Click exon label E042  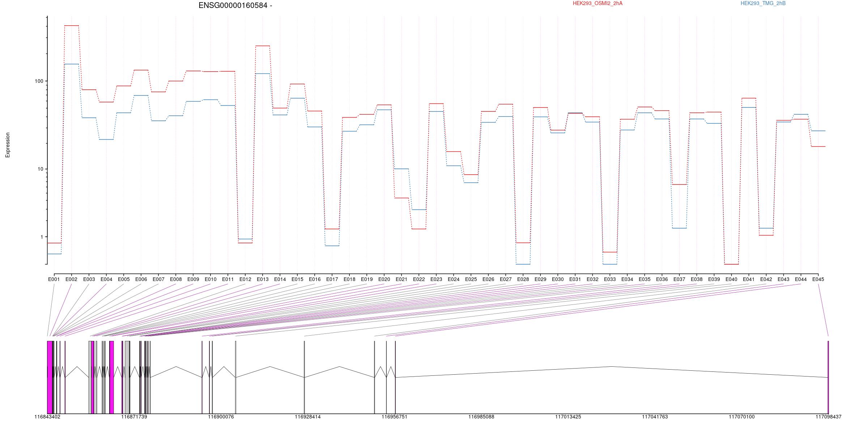766,279
